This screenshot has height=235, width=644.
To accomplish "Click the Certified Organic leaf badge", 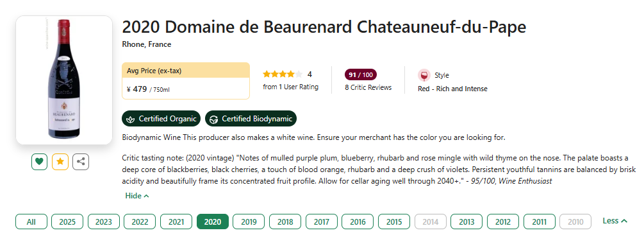I will coord(161,119).
